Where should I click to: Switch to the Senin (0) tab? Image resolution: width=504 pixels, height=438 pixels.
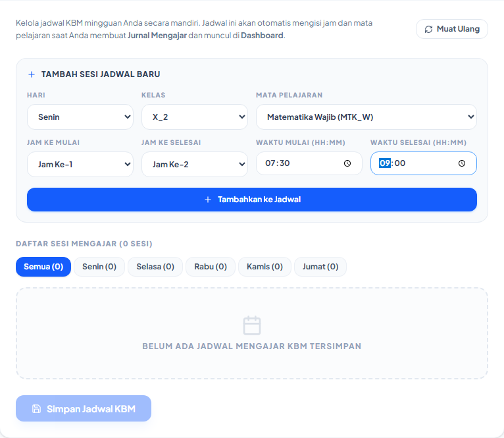coord(99,267)
